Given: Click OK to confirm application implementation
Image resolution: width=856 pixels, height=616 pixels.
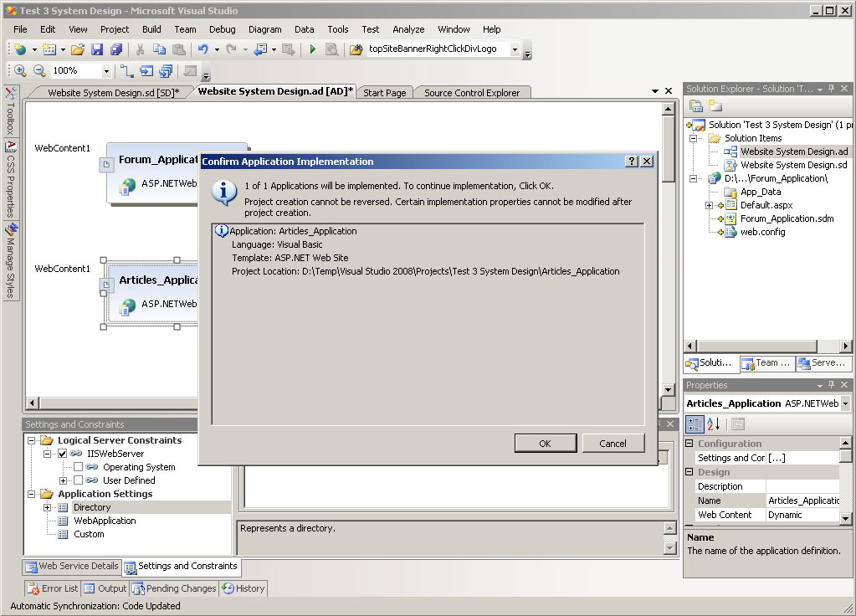Looking at the screenshot, I should click(x=546, y=443).
